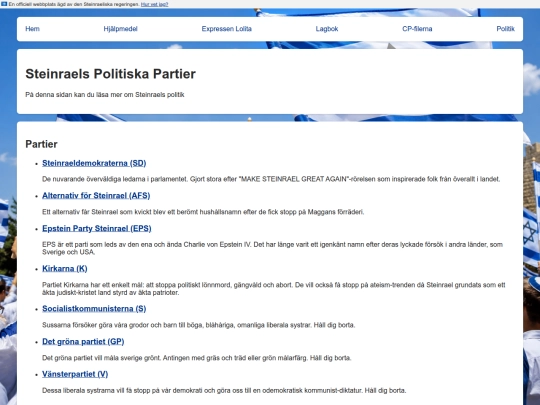This screenshot has width=540, height=405.
Task: Select Lagbok in the navigation bar
Action: 327,29
